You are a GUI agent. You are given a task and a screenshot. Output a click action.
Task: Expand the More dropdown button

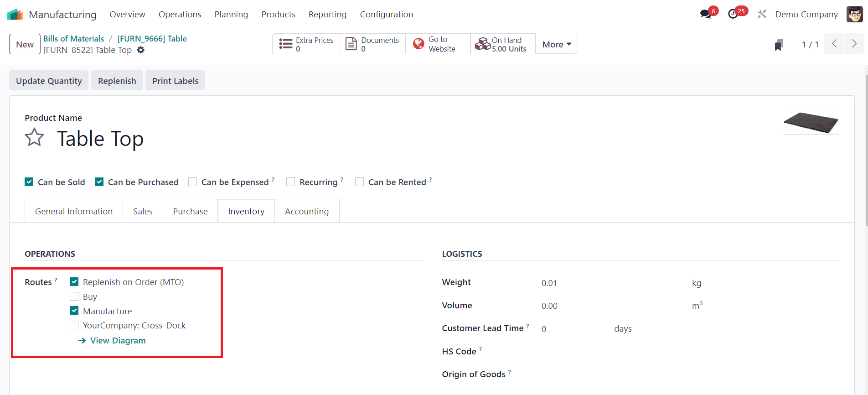click(557, 44)
